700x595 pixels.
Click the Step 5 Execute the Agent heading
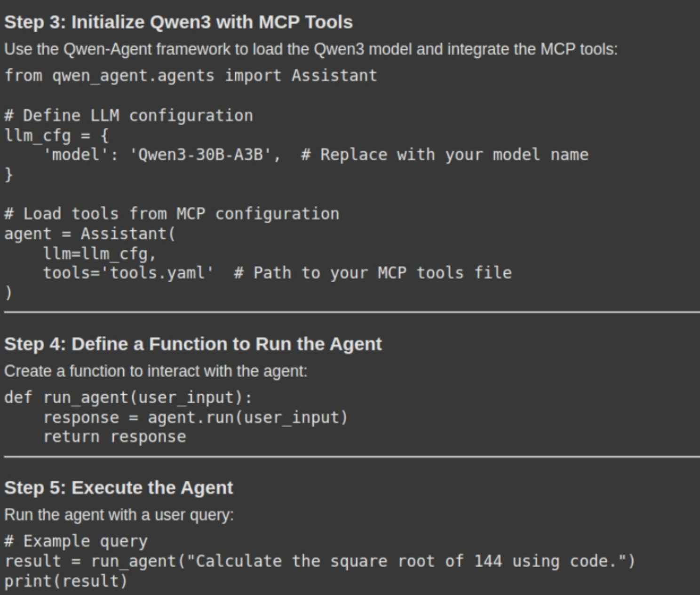point(119,488)
